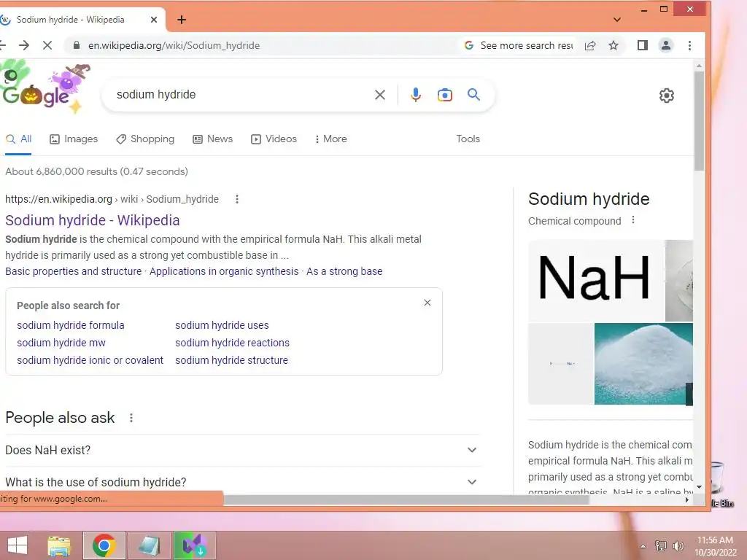Image resolution: width=747 pixels, height=560 pixels.
Task: Switch to News results tab
Action: (212, 139)
